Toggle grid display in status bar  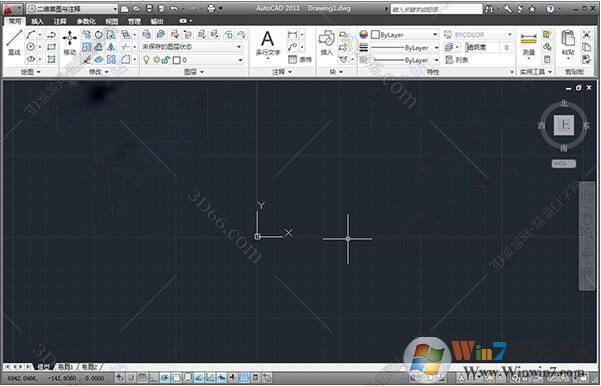[x=142, y=378]
